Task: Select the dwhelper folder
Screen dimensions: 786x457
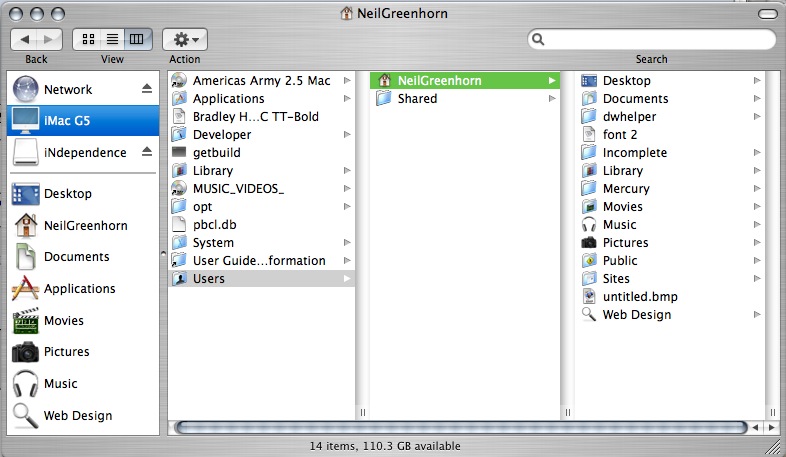Action: point(671,116)
